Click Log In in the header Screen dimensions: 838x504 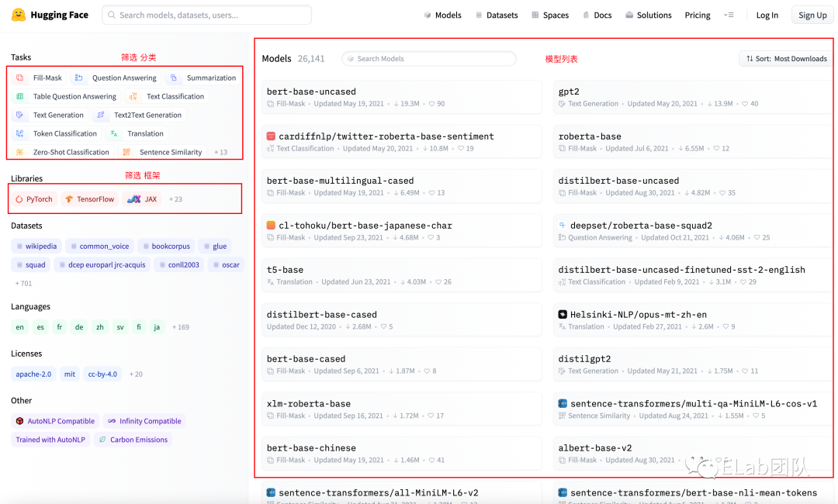pyautogui.click(x=767, y=15)
